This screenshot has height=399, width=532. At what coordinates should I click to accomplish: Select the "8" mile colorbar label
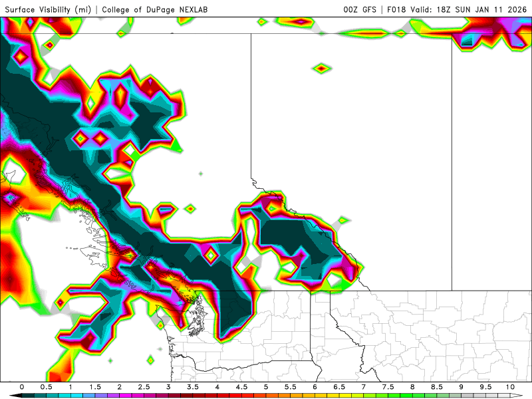click(x=412, y=387)
